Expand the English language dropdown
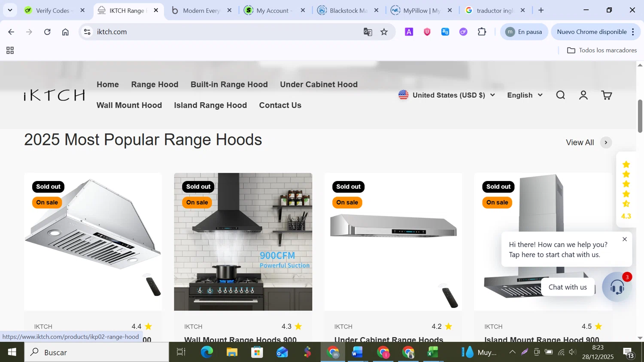This screenshot has width=644, height=362. pyautogui.click(x=525, y=95)
